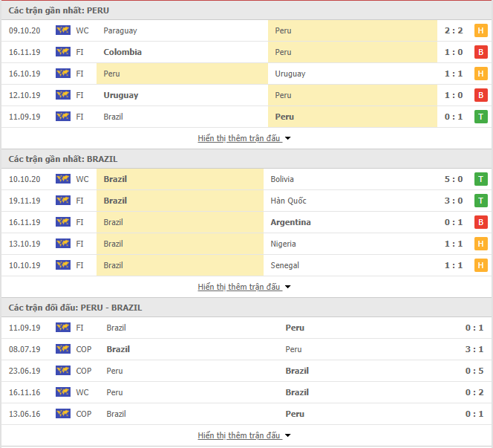Click the flag icon beside 10.10.20 Brazil-Bolivia
493x448 pixels.
click(63, 179)
